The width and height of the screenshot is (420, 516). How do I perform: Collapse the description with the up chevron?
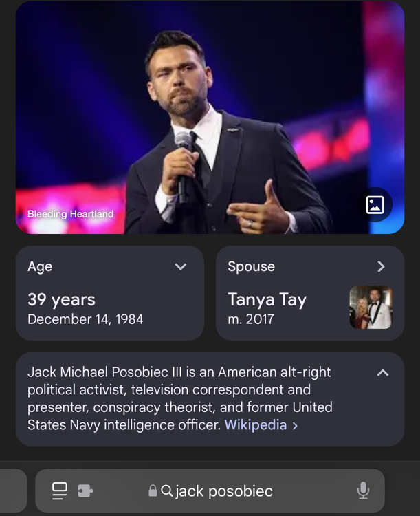pyautogui.click(x=383, y=373)
